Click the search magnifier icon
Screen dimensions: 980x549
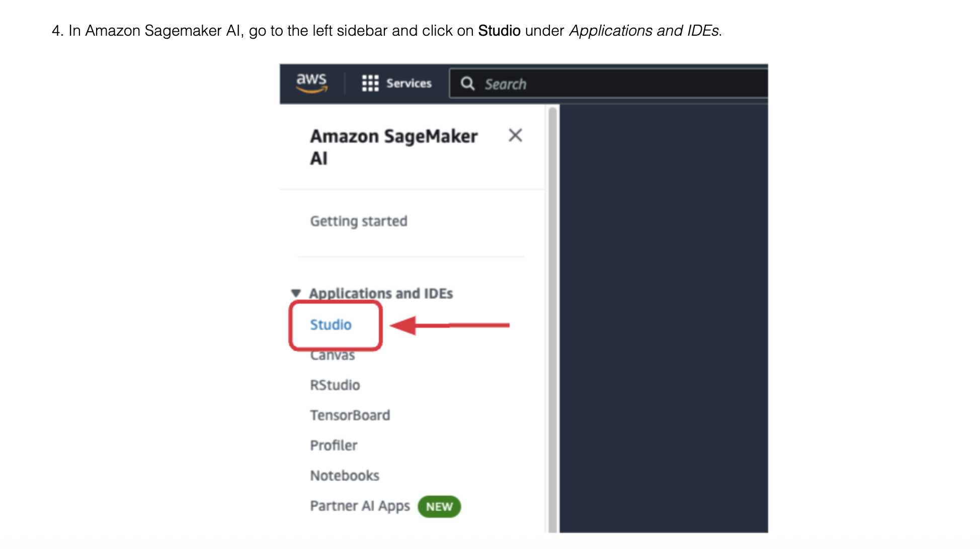tap(468, 83)
